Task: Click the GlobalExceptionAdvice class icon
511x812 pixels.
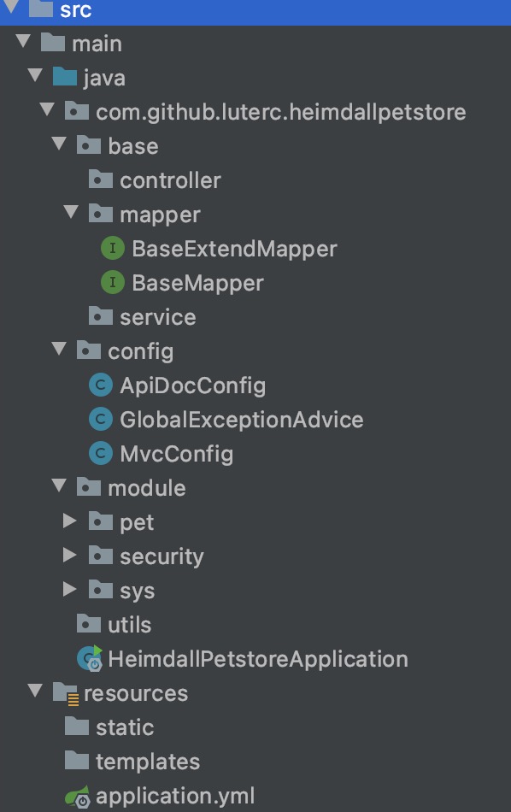Action: point(101,420)
